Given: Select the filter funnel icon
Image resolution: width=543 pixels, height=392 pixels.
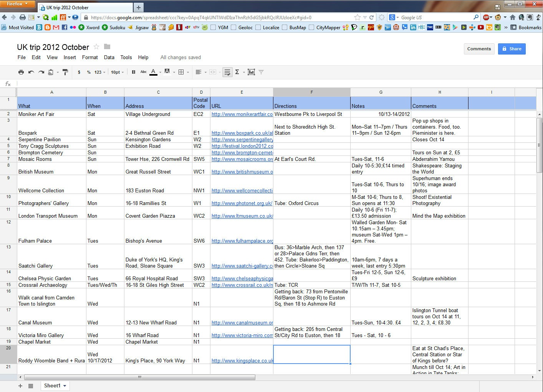Looking at the screenshot, I should (x=261, y=72).
